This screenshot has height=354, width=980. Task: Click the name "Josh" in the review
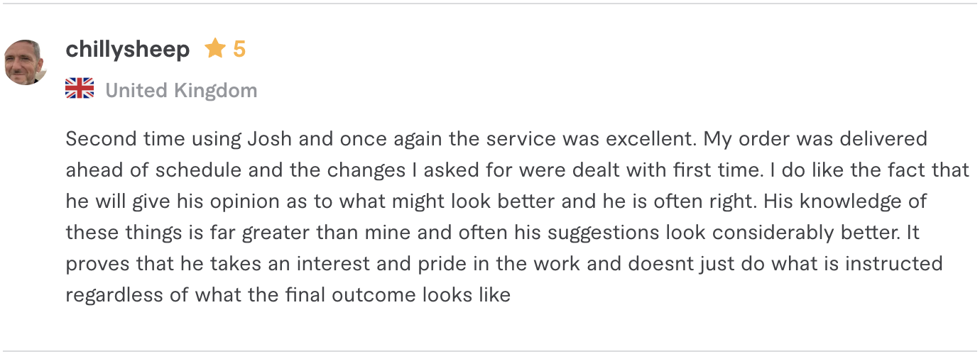[x=270, y=139]
